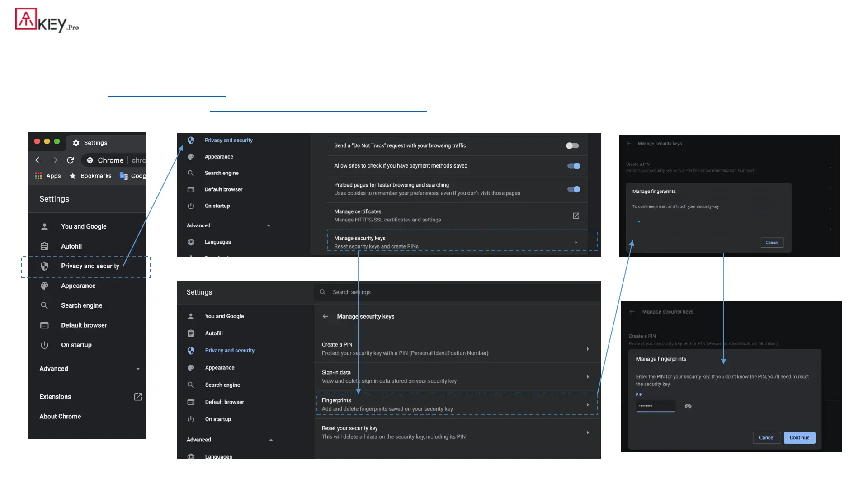Click the browser back arrow icon
This screenshot has width=868, height=488.
click(38, 160)
